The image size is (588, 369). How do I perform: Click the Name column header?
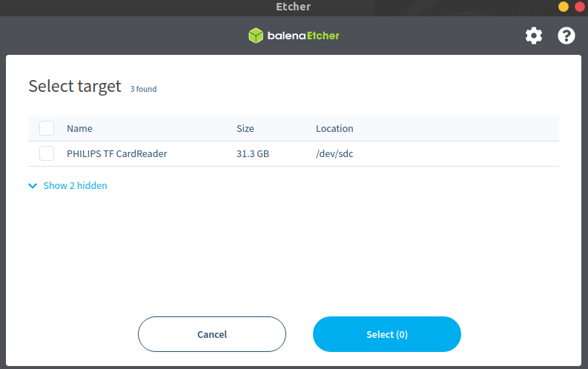tap(79, 128)
